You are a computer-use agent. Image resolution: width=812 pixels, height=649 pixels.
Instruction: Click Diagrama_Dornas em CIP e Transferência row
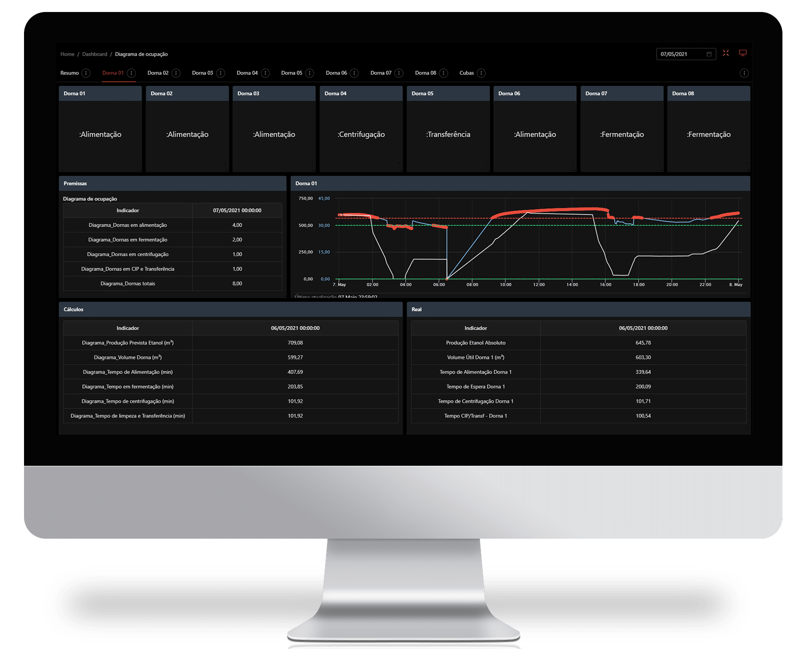(x=172, y=269)
